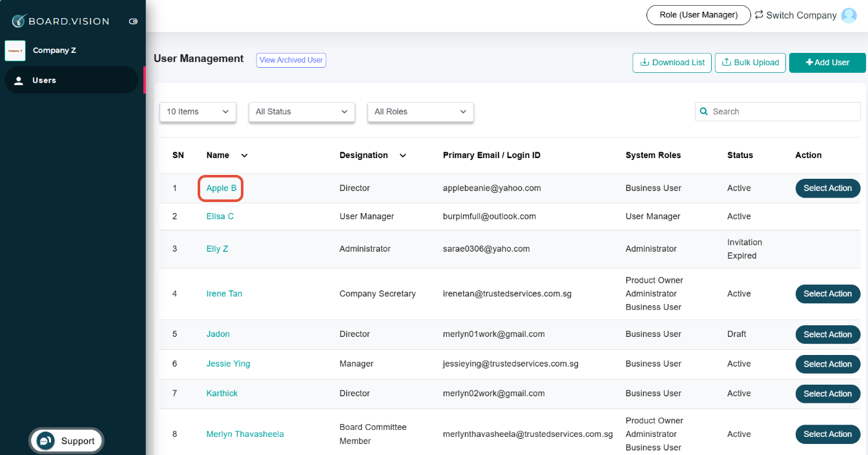Viewport: 868px width, 455px height.
Task: Open user Jessie Ying profile link
Action: (228, 364)
